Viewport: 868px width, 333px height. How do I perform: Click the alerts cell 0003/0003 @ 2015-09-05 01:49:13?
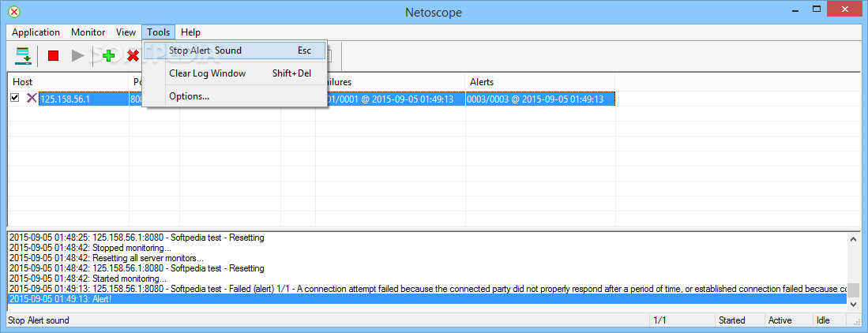click(539, 99)
